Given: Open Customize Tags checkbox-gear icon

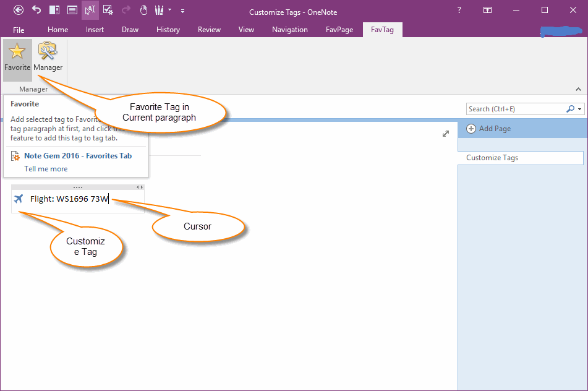Looking at the screenshot, I should point(108,10).
